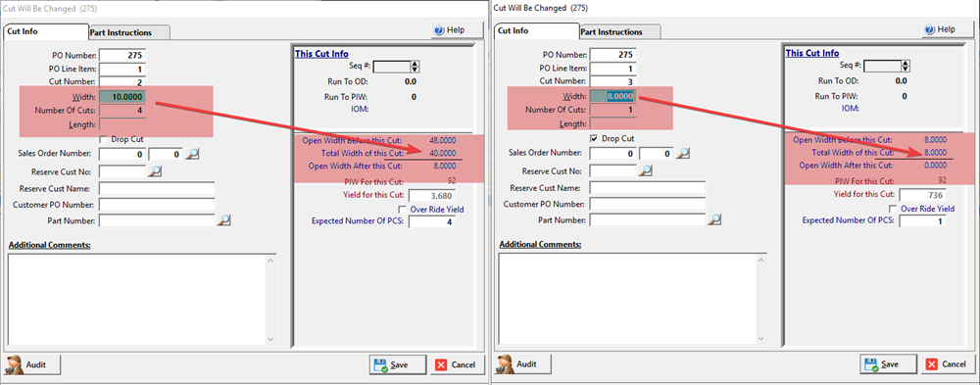Cancel changes in right window
980x385 pixels.
click(948, 363)
